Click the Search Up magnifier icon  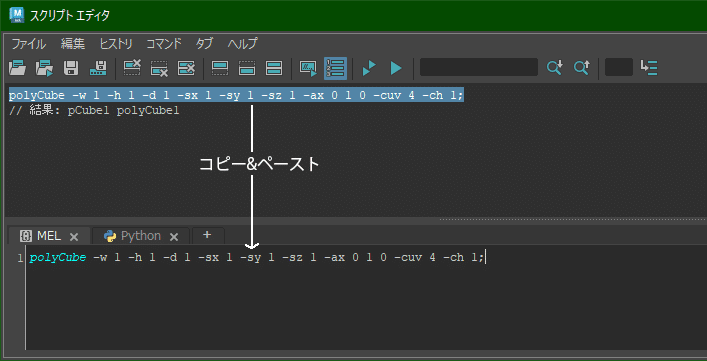click(x=582, y=68)
